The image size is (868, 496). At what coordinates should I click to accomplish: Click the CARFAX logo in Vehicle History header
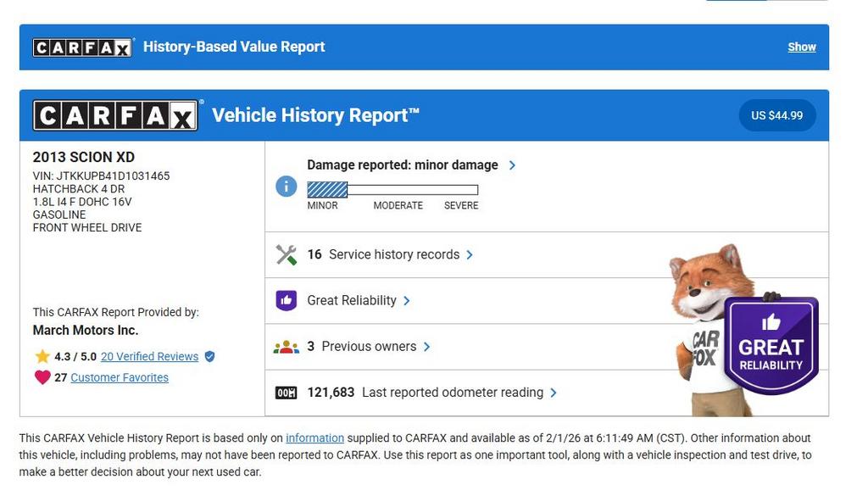(x=115, y=115)
